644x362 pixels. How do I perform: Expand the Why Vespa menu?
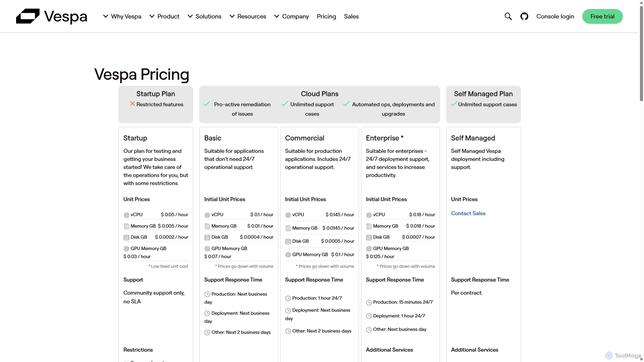(122, 17)
